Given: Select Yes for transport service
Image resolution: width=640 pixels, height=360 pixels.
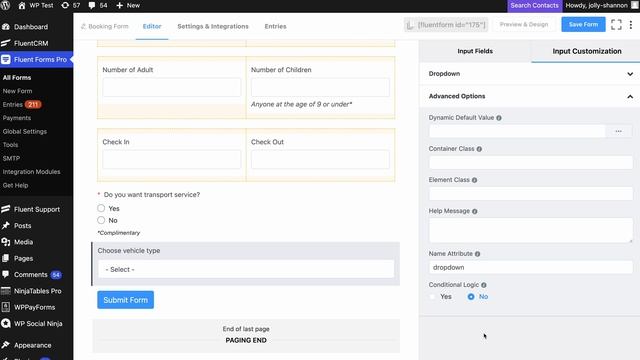Looking at the screenshot, I should coord(101,209).
